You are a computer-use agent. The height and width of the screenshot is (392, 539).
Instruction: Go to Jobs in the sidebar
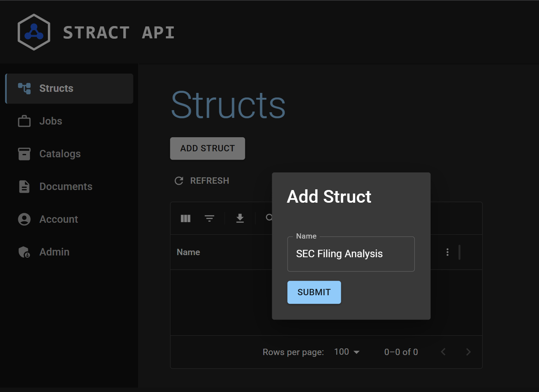coord(69,121)
